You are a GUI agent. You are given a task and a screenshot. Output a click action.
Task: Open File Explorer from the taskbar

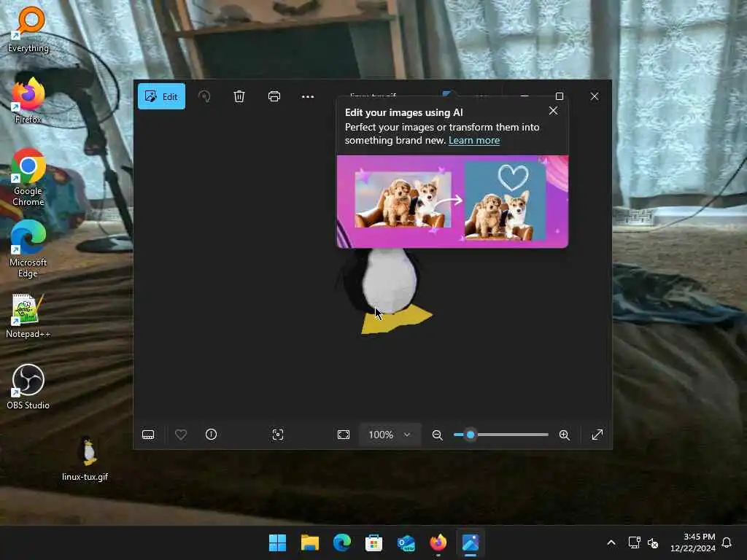309,542
